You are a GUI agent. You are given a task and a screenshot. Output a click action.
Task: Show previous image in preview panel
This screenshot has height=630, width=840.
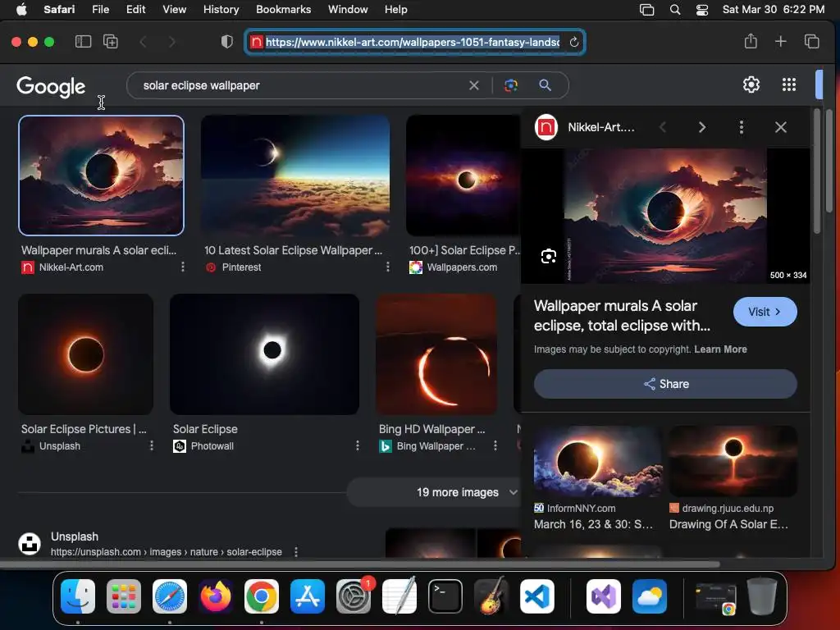(x=663, y=127)
